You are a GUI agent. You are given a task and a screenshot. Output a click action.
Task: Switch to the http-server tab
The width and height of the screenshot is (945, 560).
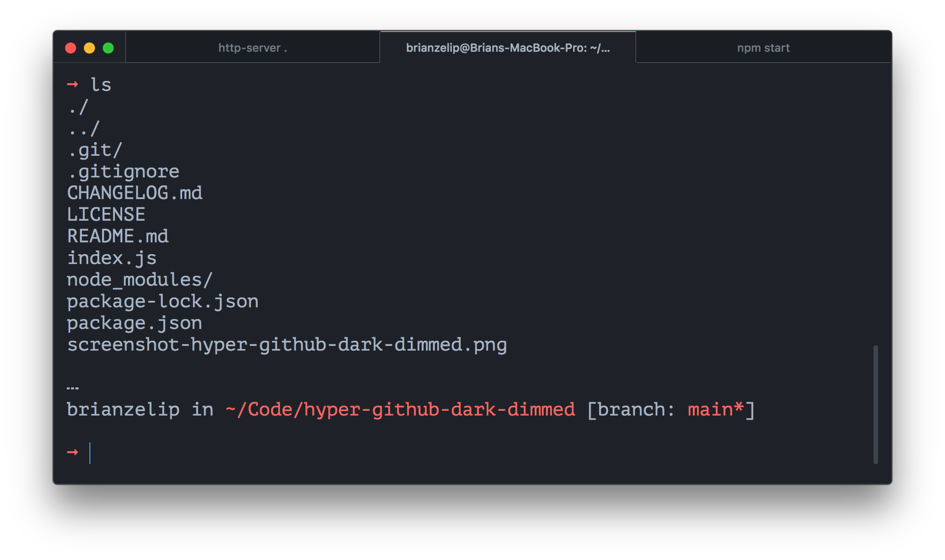point(253,48)
